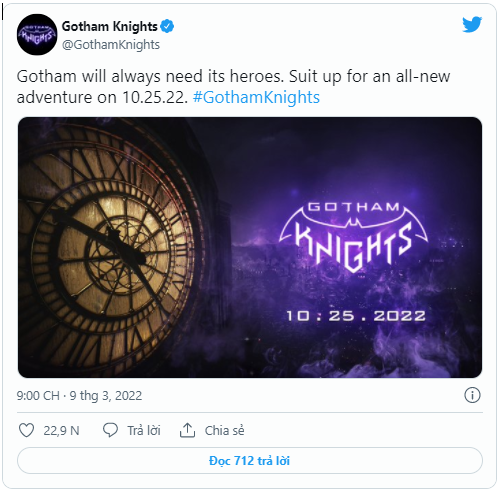Open the Gotham Knights display name
This screenshot has height=494, width=502.
[110, 26]
